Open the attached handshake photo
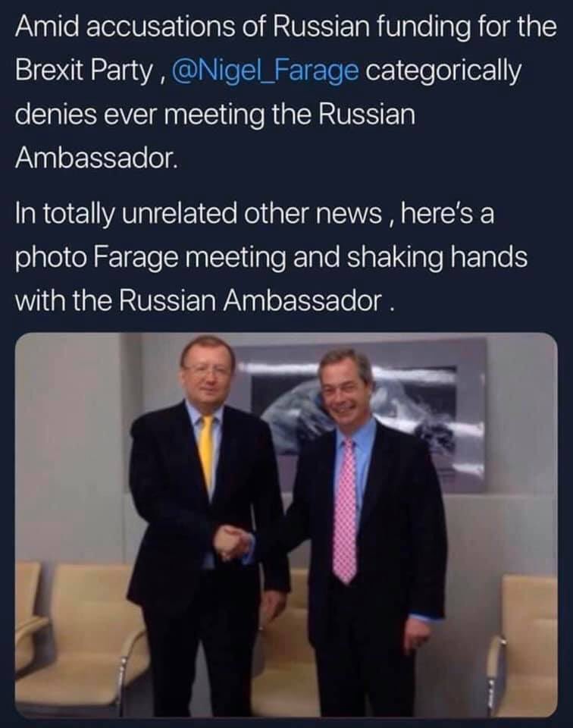Screen dimensions: 573x728 [x=286, y=525]
